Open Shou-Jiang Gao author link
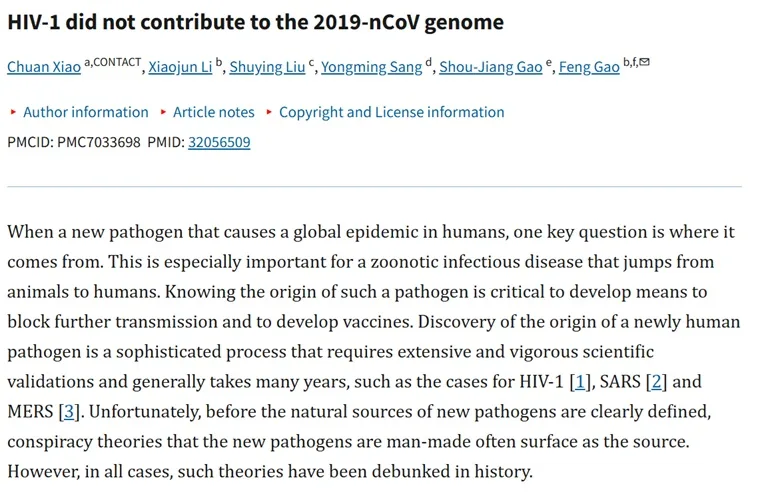Viewport: 758px width, 492px height. [490, 68]
